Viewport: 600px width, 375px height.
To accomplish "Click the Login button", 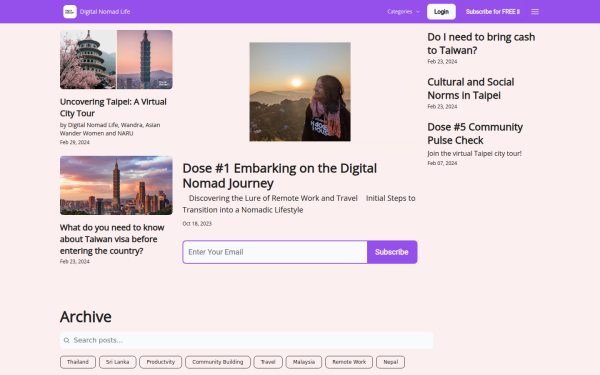I will [x=441, y=11].
